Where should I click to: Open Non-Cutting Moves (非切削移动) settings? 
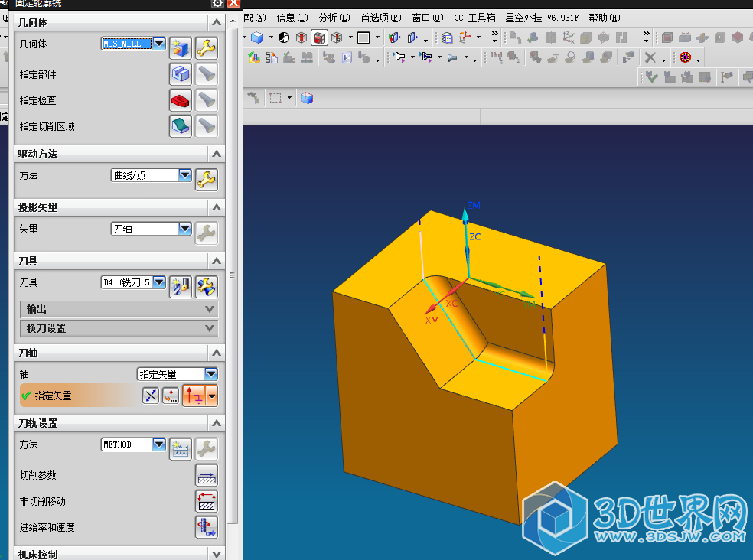point(207,501)
